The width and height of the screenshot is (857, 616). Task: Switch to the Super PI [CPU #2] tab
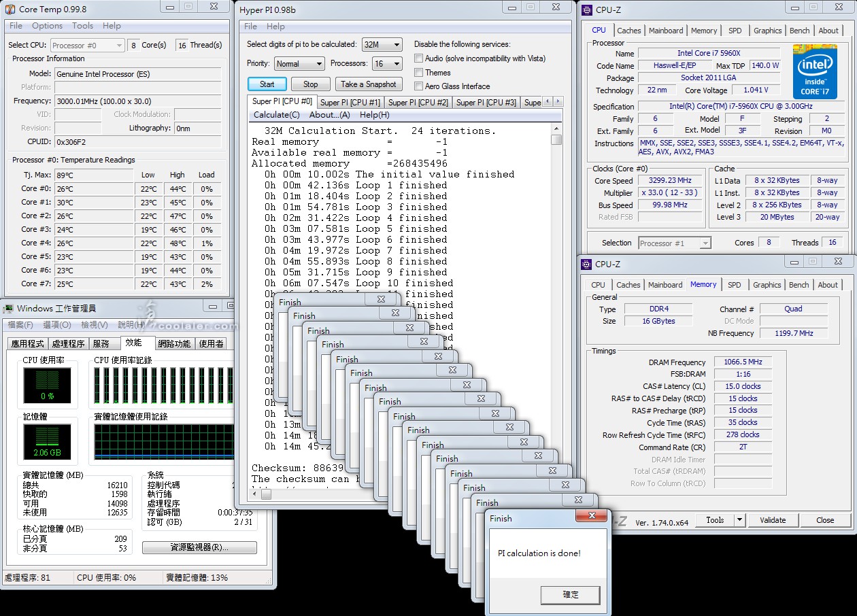click(x=418, y=103)
